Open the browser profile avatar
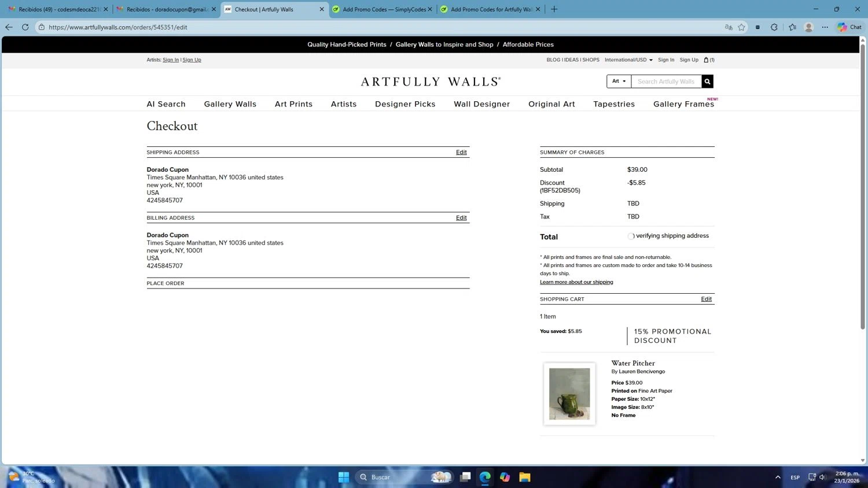The width and height of the screenshot is (868, 488). pos(809,27)
